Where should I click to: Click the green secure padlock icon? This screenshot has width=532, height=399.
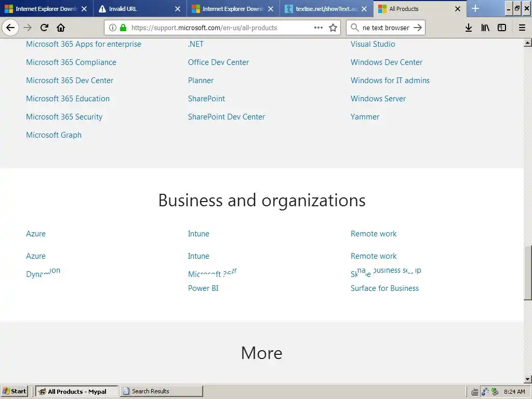tap(123, 28)
